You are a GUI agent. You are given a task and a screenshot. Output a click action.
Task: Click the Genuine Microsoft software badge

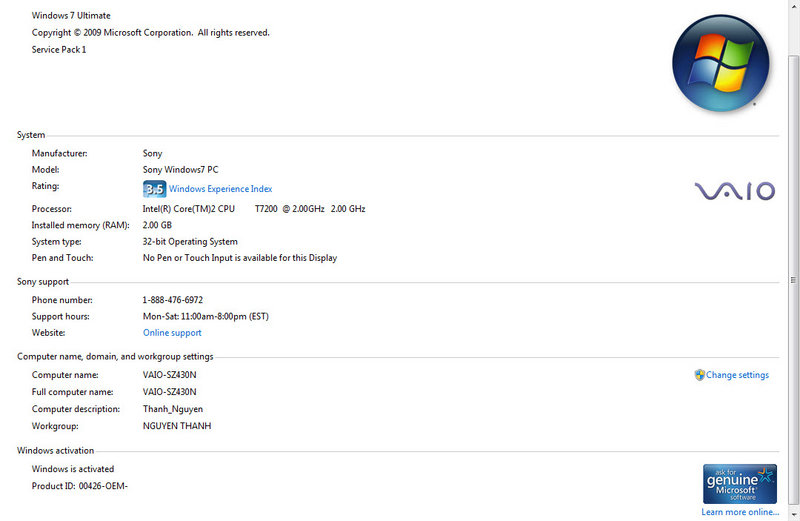(739, 483)
